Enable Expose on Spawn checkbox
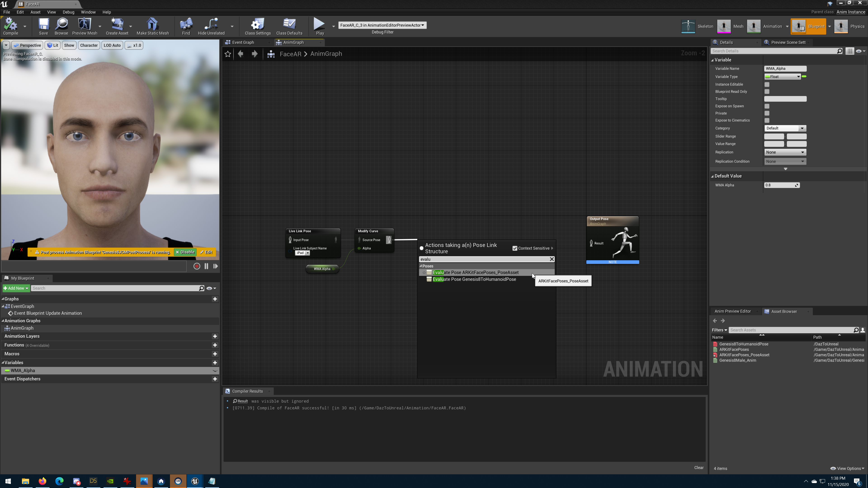This screenshot has width=868, height=488. coord(767,106)
